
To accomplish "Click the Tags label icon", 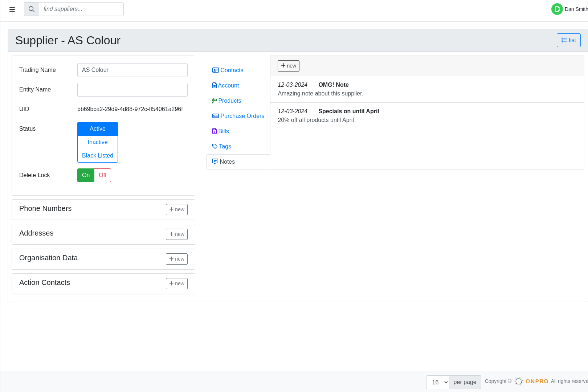I will coord(215,146).
